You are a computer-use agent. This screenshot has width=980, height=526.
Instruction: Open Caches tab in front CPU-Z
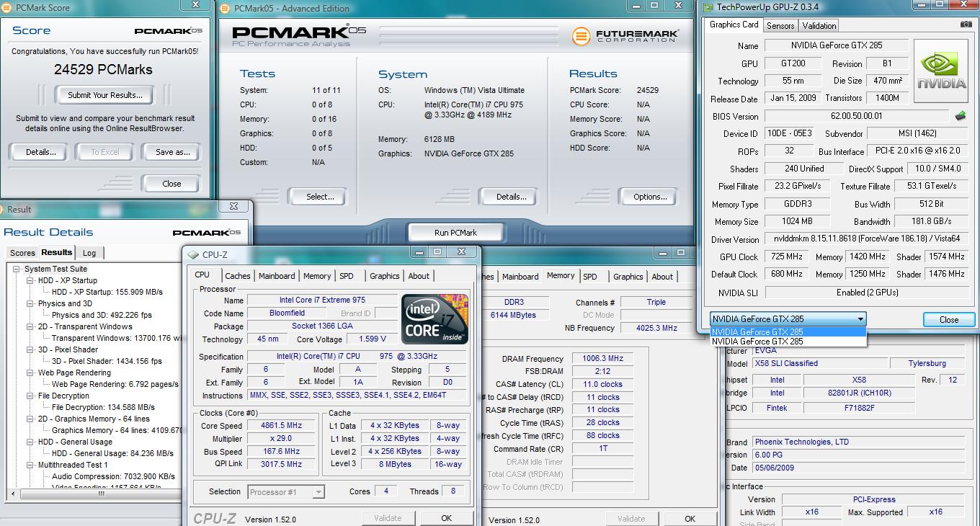pyautogui.click(x=237, y=276)
